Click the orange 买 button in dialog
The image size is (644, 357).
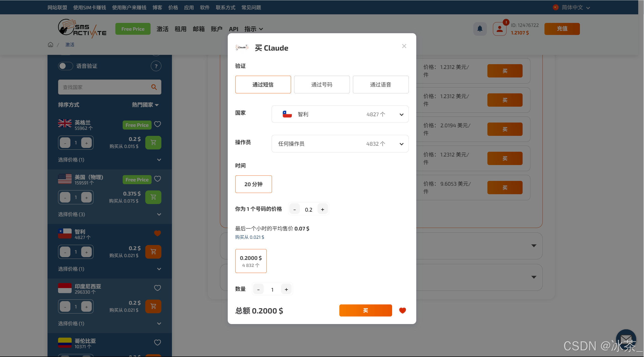tap(365, 310)
